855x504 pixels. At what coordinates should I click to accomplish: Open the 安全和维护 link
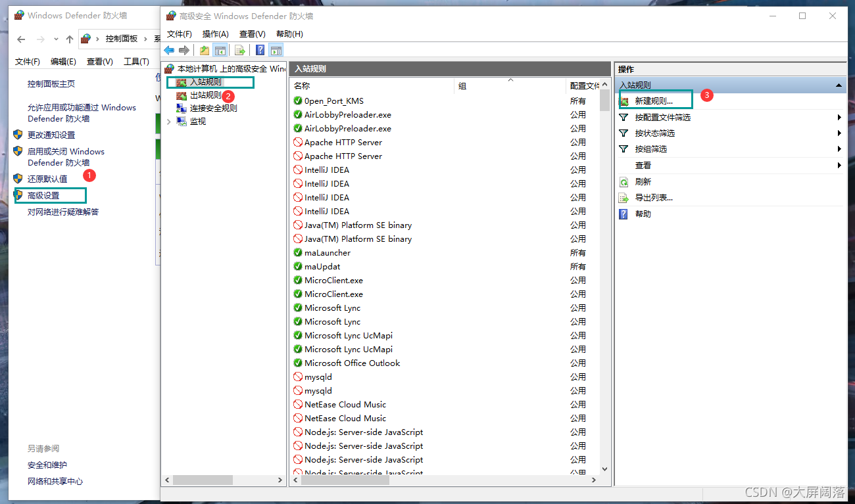[47, 465]
